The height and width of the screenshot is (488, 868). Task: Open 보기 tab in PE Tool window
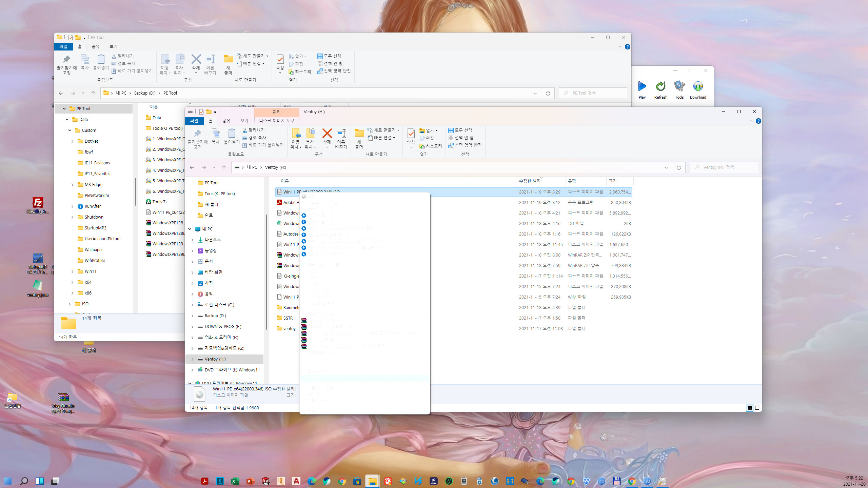click(113, 46)
